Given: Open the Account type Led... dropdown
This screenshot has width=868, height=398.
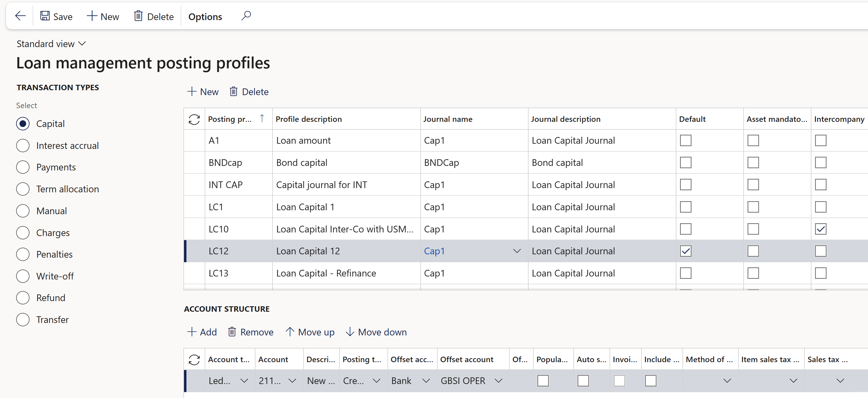Looking at the screenshot, I should pyautogui.click(x=244, y=381).
